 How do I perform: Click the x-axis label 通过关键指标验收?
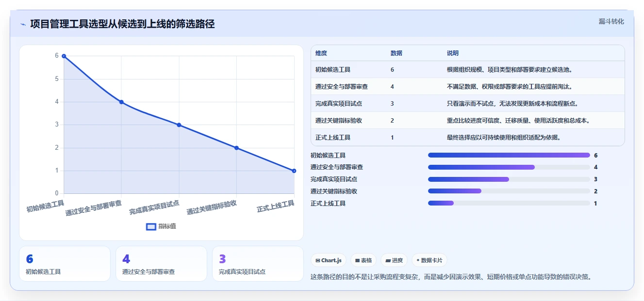[x=212, y=207]
